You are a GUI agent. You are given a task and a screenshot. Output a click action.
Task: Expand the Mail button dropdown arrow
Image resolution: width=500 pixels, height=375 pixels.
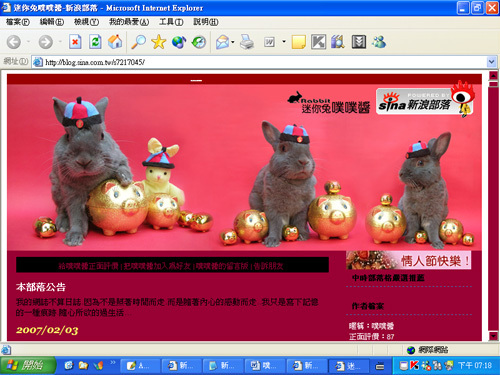click(233, 42)
